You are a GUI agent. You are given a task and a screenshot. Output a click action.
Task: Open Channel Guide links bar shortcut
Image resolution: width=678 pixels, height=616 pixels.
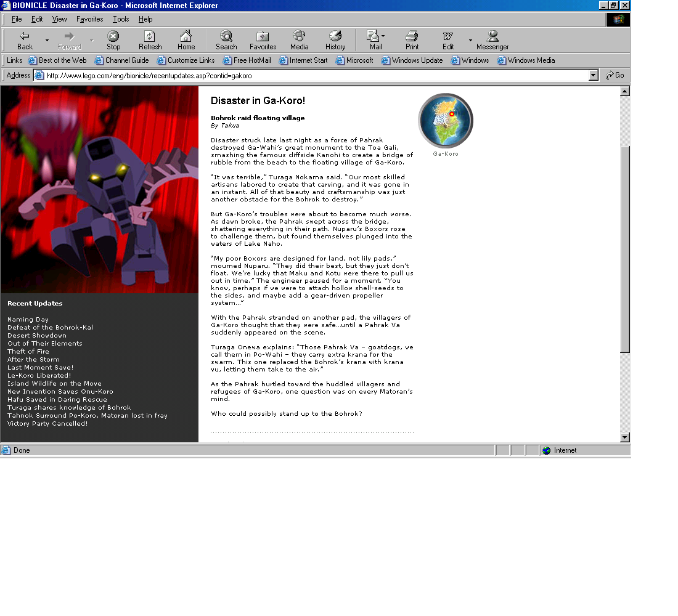click(121, 60)
